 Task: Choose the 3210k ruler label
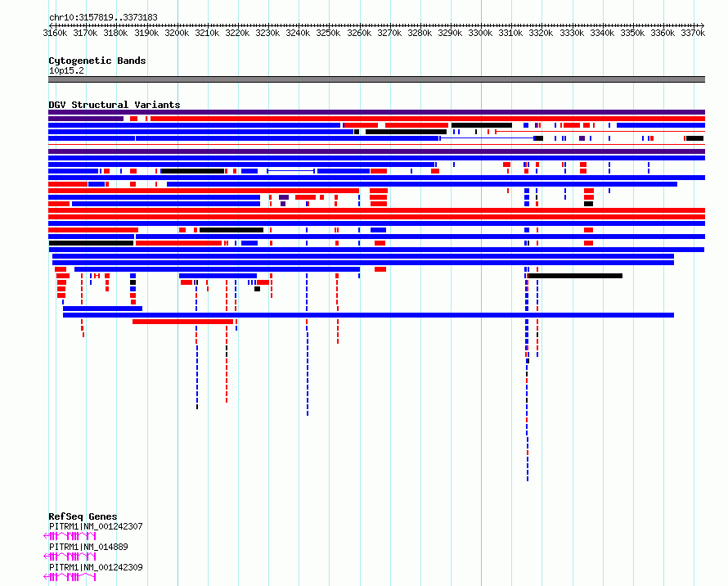(x=207, y=33)
